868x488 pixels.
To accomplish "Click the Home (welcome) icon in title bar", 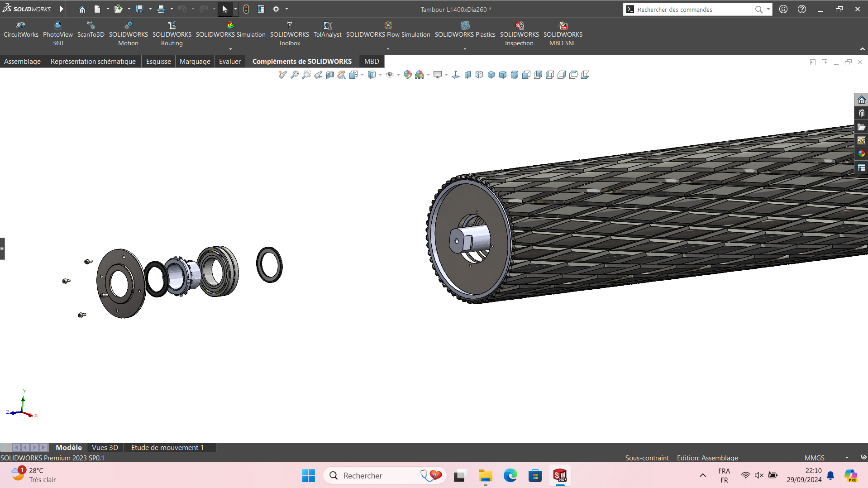I will [82, 9].
